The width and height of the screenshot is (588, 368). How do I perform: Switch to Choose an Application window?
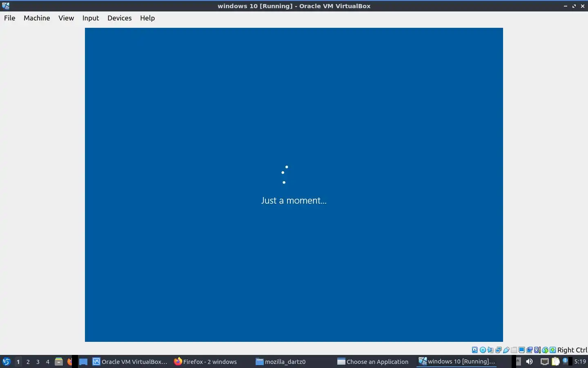coord(373,361)
